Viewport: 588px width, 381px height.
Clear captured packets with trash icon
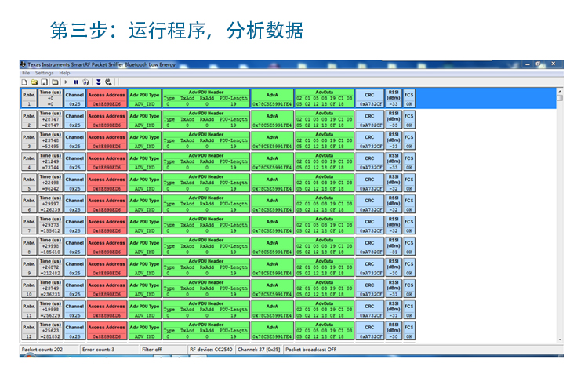click(86, 82)
